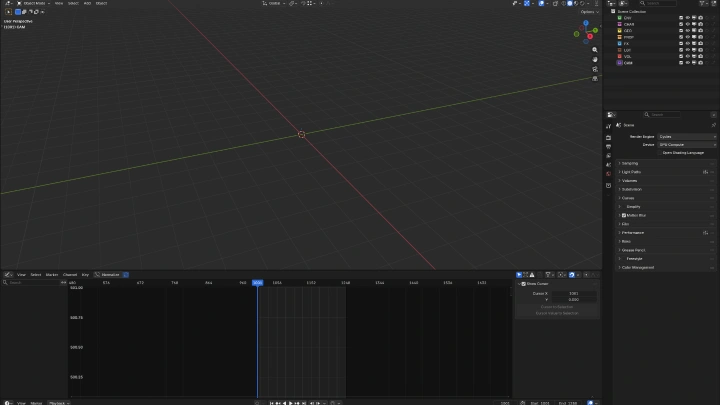Open the Scene properties tab icon
Image resolution: width=720 pixels, height=405 pixels.
tap(608, 165)
